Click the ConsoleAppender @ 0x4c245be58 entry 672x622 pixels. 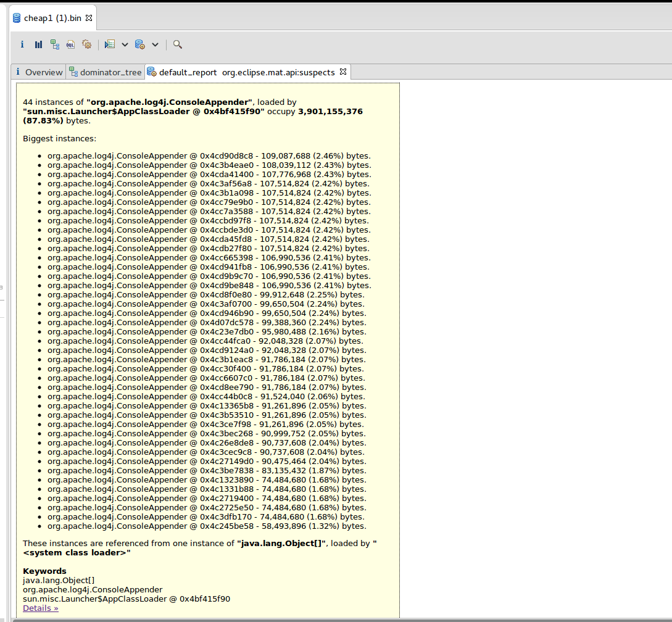[207, 526]
